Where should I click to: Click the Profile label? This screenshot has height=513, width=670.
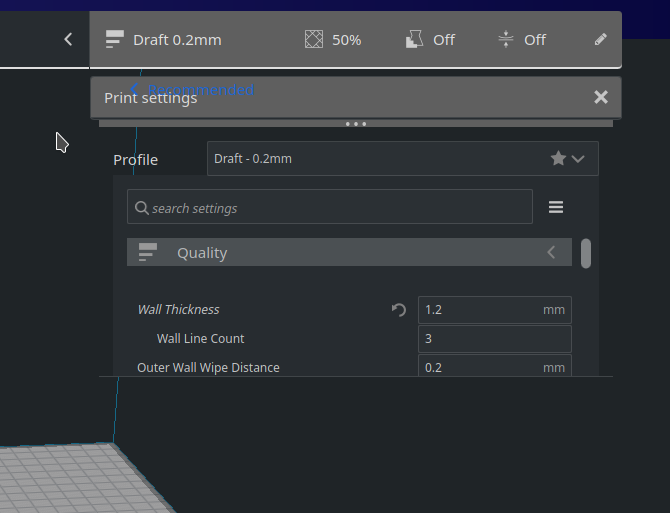[x=135, y=160]
